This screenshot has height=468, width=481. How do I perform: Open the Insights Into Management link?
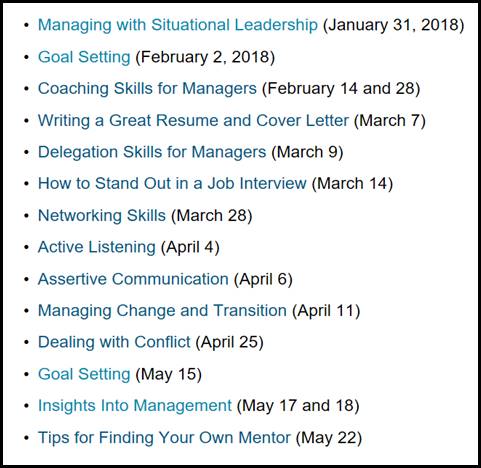[x=135, y=406]
